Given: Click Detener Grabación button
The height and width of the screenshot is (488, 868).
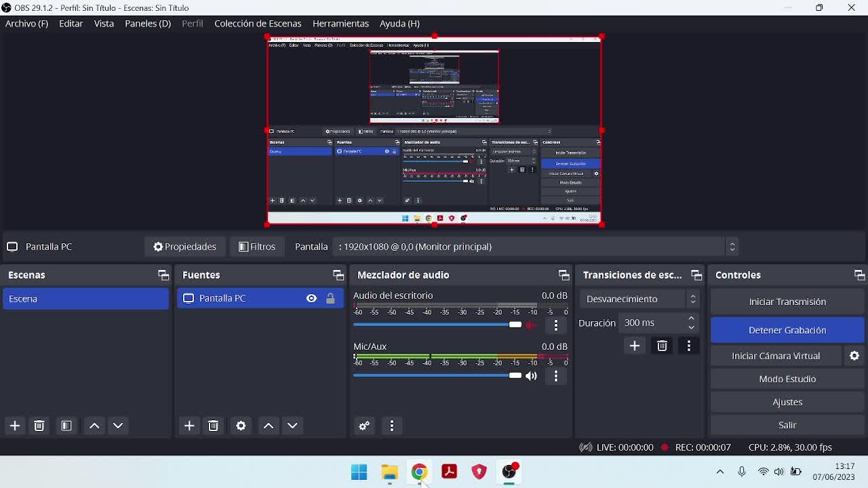Looking at the screenshot, I should (x=787, y=330).
